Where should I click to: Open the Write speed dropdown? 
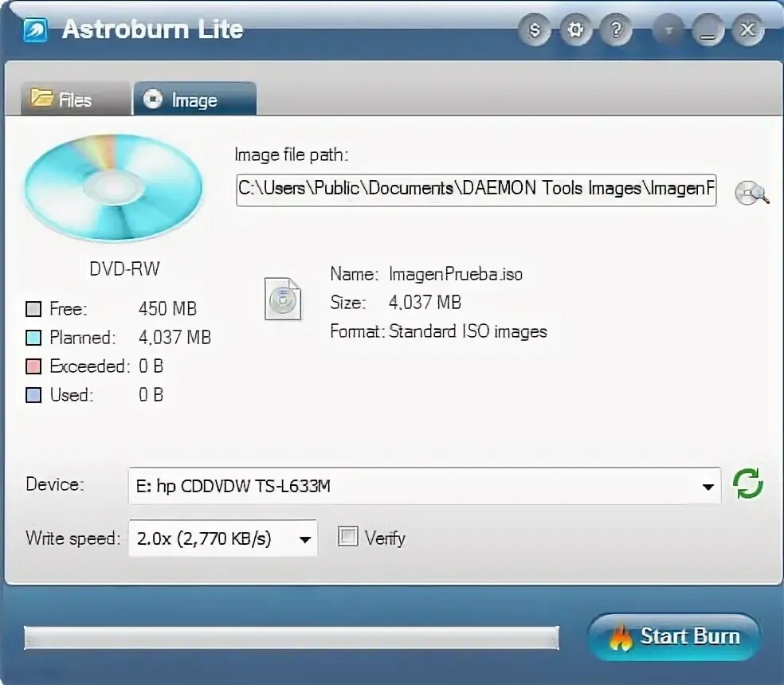coord(223,538)
